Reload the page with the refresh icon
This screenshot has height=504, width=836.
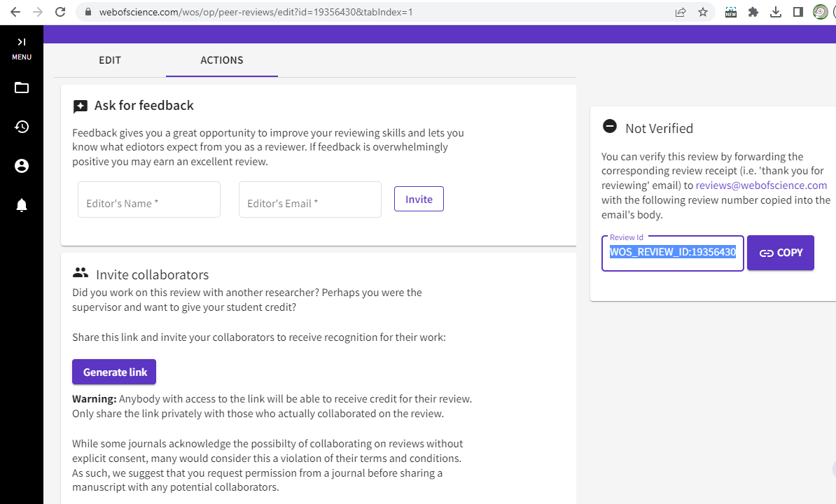pyautogui.click(x=60, y=11)
